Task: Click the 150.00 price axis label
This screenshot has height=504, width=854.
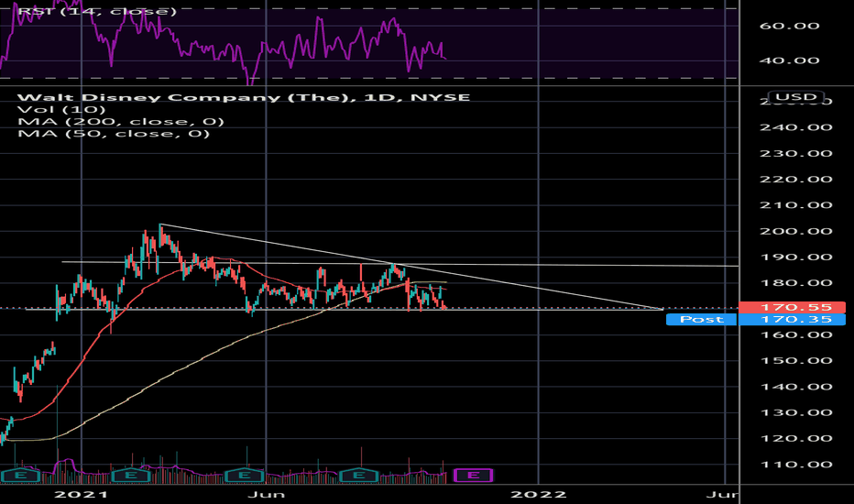Action: coord(795,361)
